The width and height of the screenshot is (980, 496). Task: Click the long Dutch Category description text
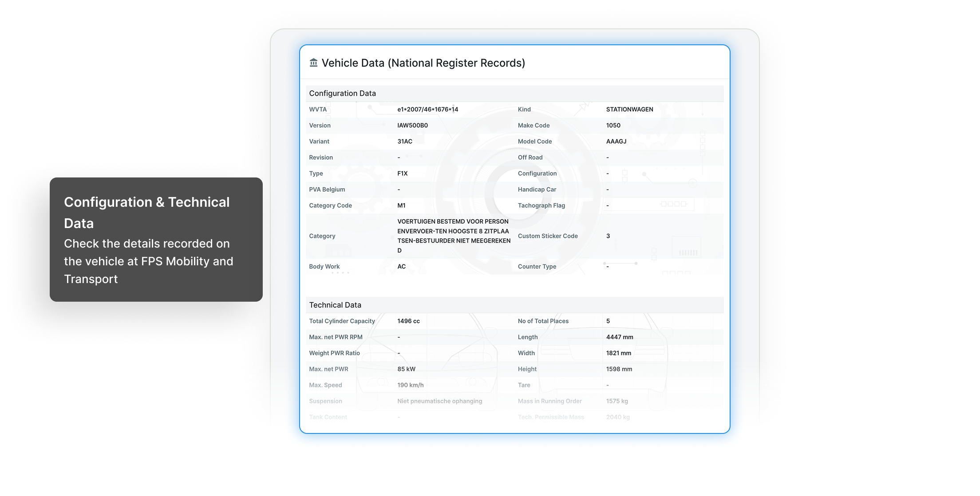(x=454, y=236)
